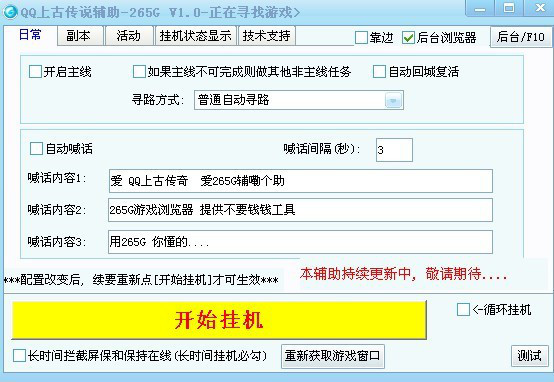Open the 副本 tab
The height and width of the screenshot is (382, 554).
tap(80, 36)
